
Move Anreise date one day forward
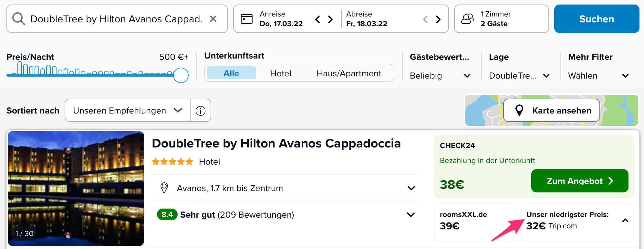pos(330,19)
